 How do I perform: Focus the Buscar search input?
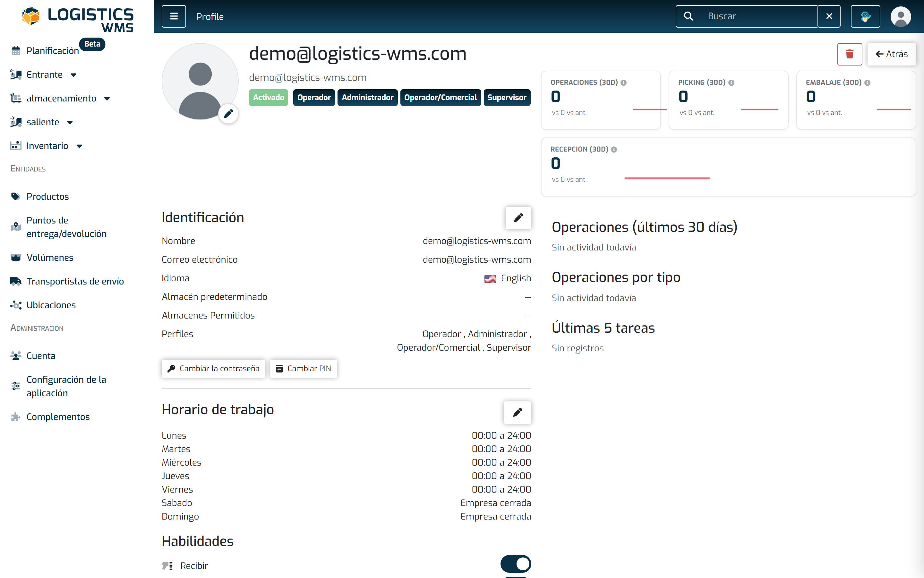pos(760,16)
